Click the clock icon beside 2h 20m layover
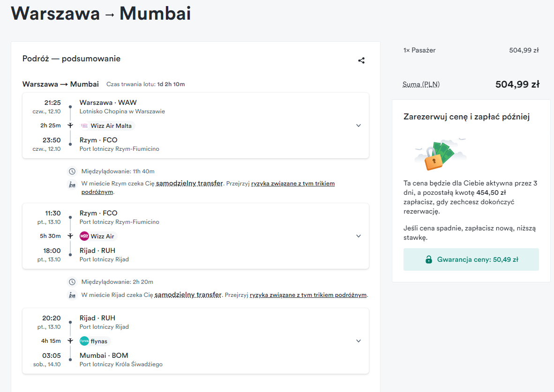Viewport: 554px width, 392px height. point(72,282)
